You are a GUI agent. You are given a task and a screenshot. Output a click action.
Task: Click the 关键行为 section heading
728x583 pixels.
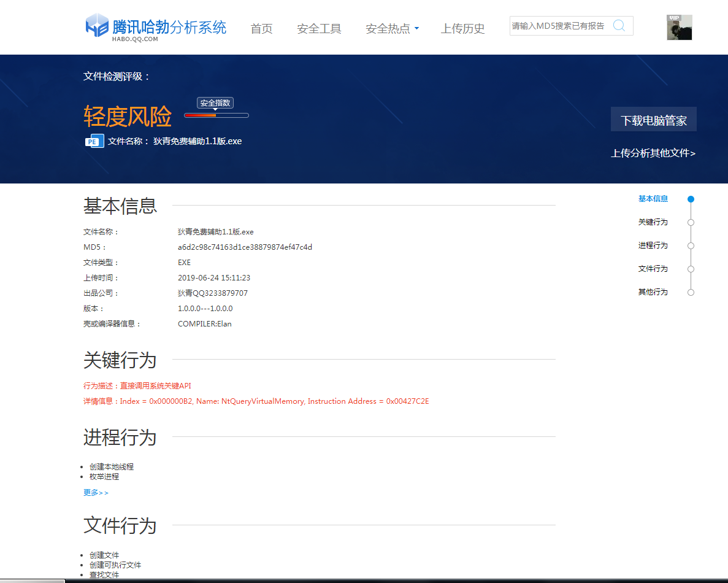pos(120,360)
